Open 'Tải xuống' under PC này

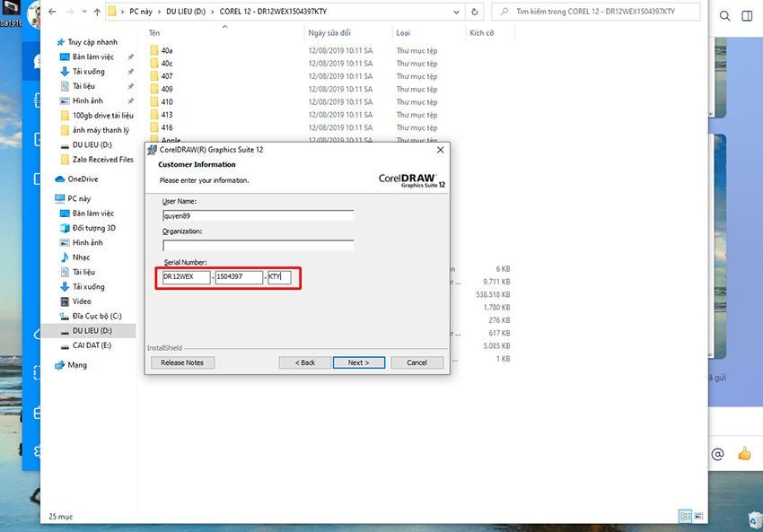tap(89, 286)
